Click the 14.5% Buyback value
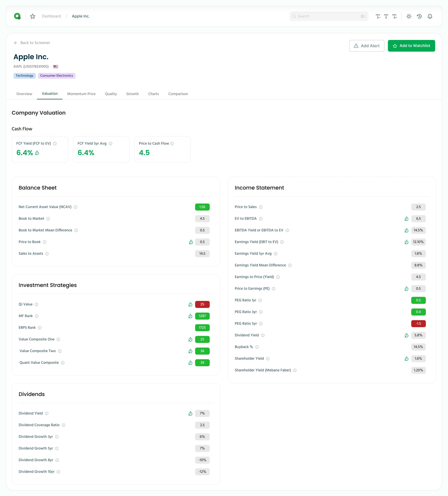This screenshot has width=448, height=496. pyautogui.click(x=418, y=347)
